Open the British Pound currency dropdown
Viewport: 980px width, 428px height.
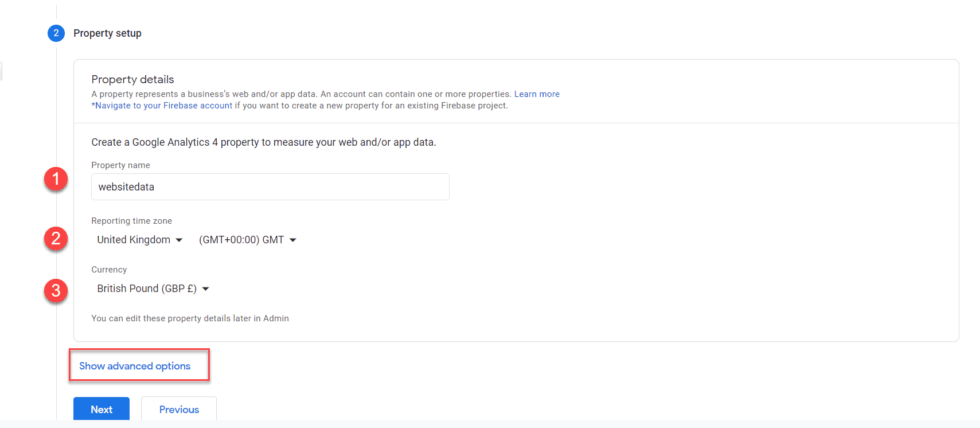coord(153,289)
